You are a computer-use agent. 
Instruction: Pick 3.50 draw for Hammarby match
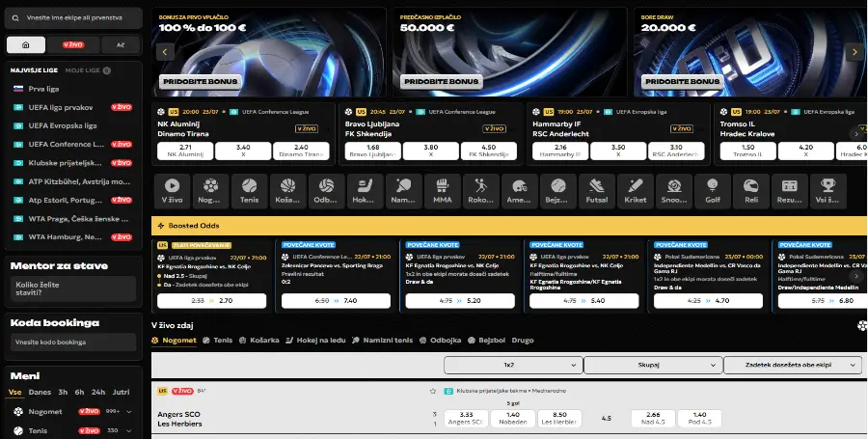pos(618,151)
